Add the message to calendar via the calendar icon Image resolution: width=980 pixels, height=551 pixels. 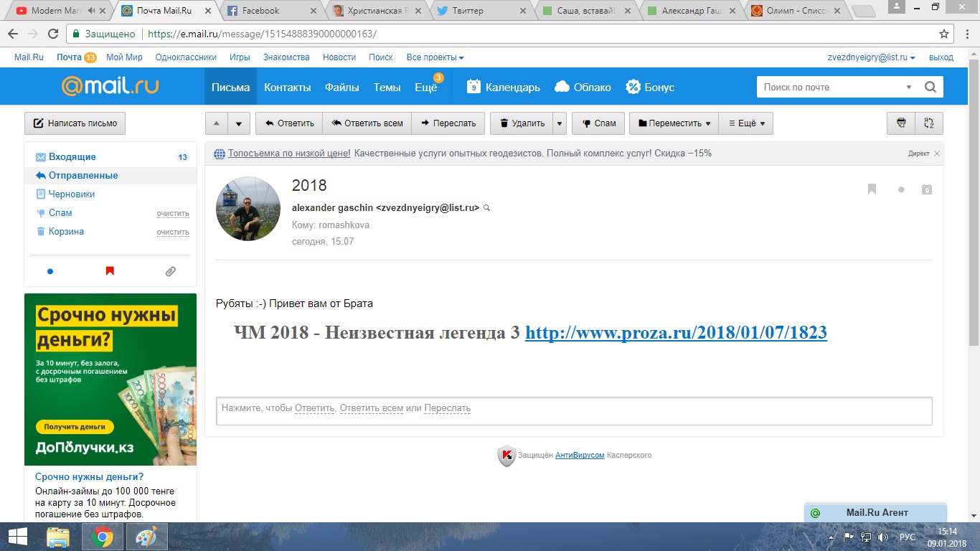point(927,189)
